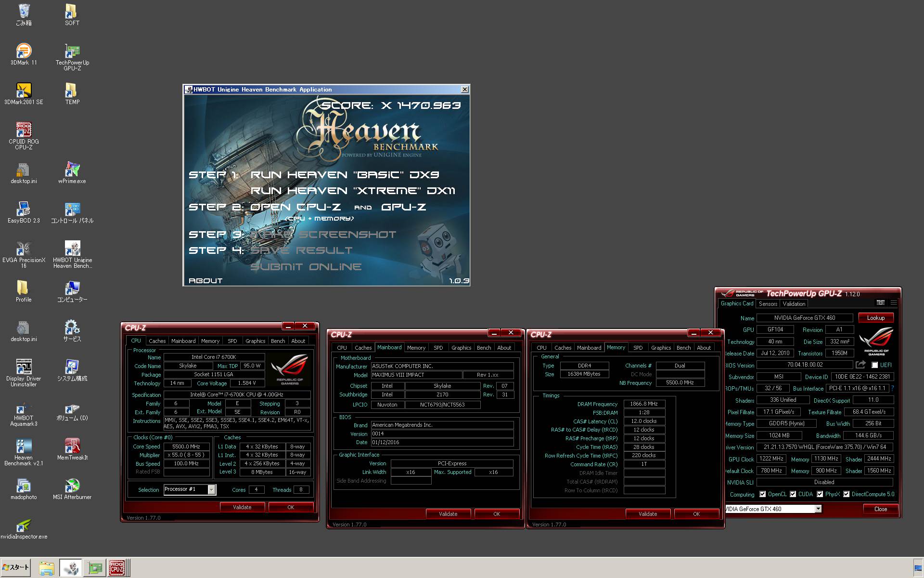Click the GPU-Z Lookup button

[875, 318]
